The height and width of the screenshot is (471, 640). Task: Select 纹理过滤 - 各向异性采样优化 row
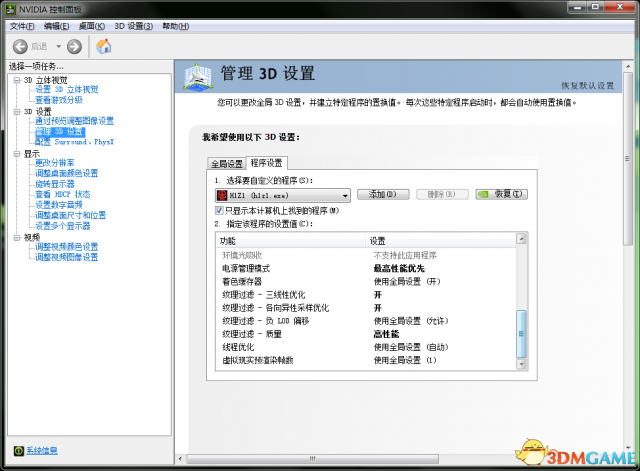click(x=366, y=308)
